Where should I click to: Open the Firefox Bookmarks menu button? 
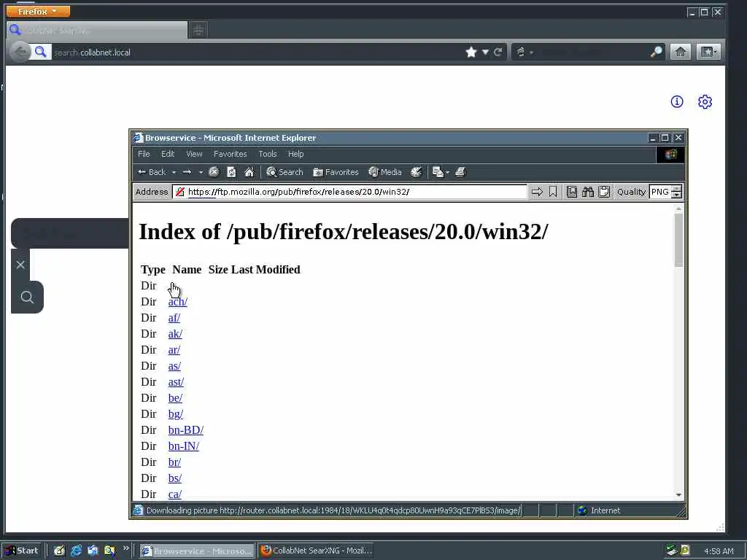[x=708, y=52]
